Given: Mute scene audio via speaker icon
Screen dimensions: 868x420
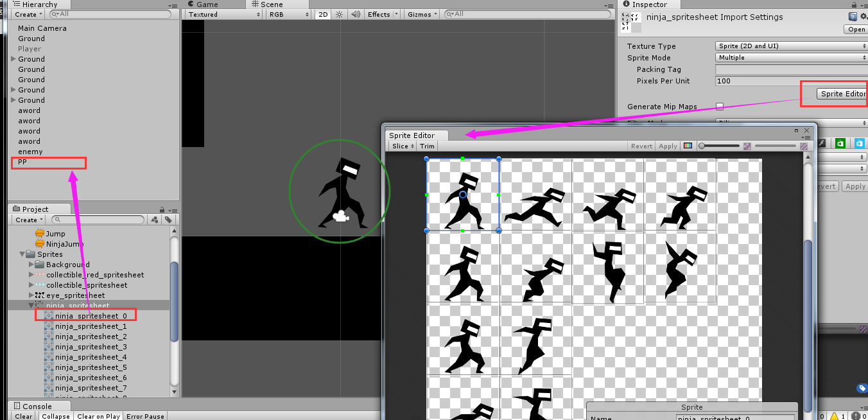Looking at the screenshot, I should click(x=355, y=13).
